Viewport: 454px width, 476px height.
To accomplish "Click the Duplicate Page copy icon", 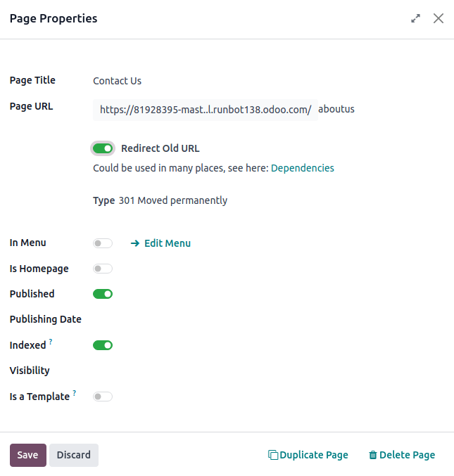I will click(x=273, y=455).
